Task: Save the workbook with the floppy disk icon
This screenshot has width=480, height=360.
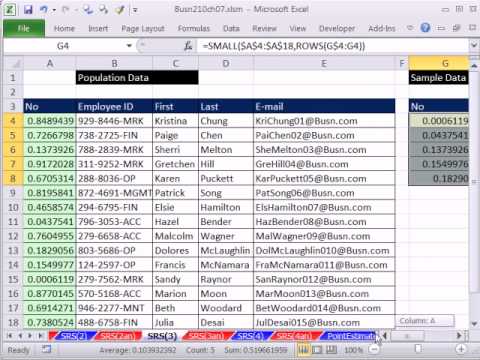Action: click(x=28, y=10)
